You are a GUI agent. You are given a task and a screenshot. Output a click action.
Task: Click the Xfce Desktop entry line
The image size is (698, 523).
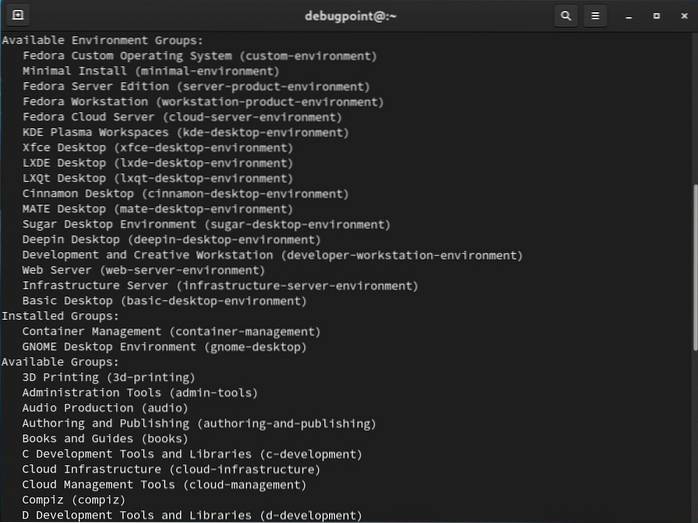click(x=157, y=148)
